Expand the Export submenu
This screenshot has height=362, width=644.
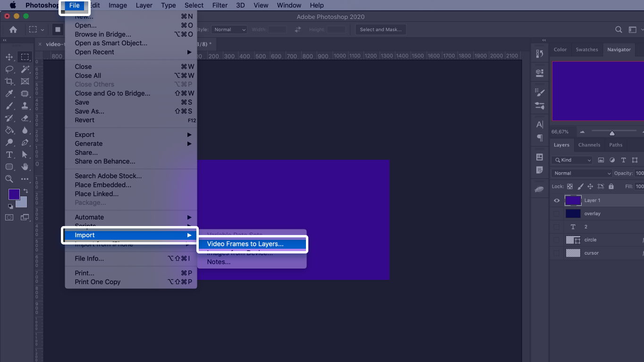pos(131,135)
